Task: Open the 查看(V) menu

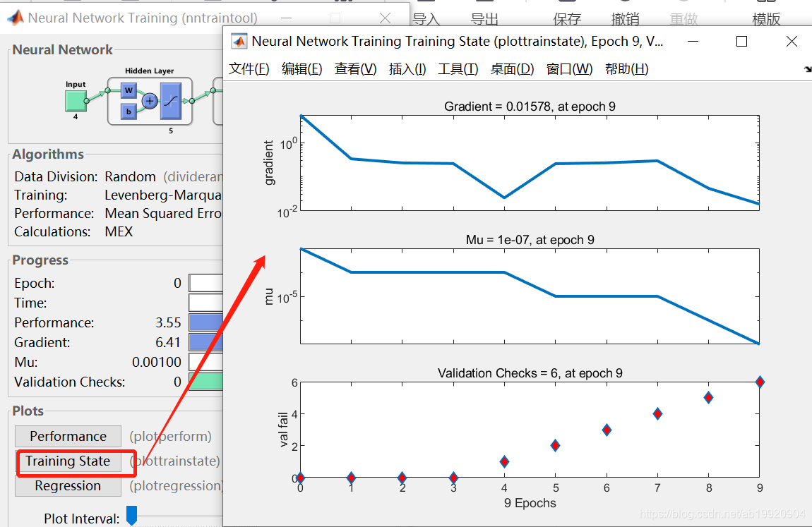Action: (355, 68)
